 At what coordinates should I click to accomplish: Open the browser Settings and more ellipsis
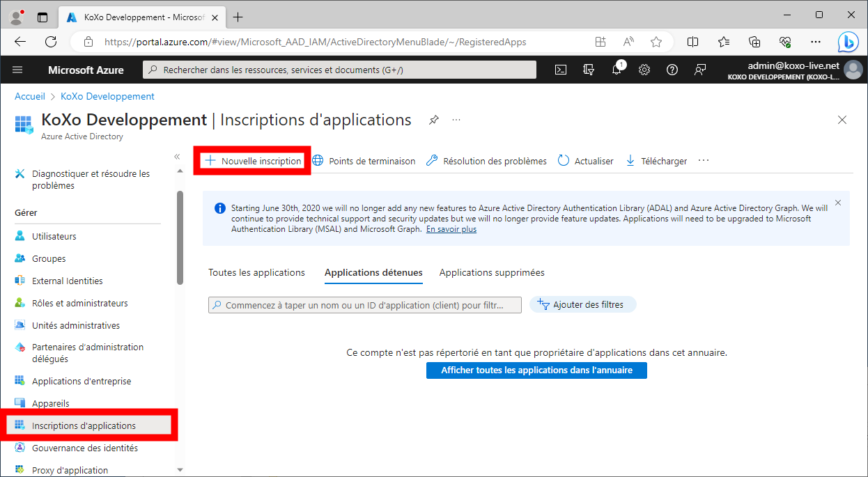click(x=816, y=42)
